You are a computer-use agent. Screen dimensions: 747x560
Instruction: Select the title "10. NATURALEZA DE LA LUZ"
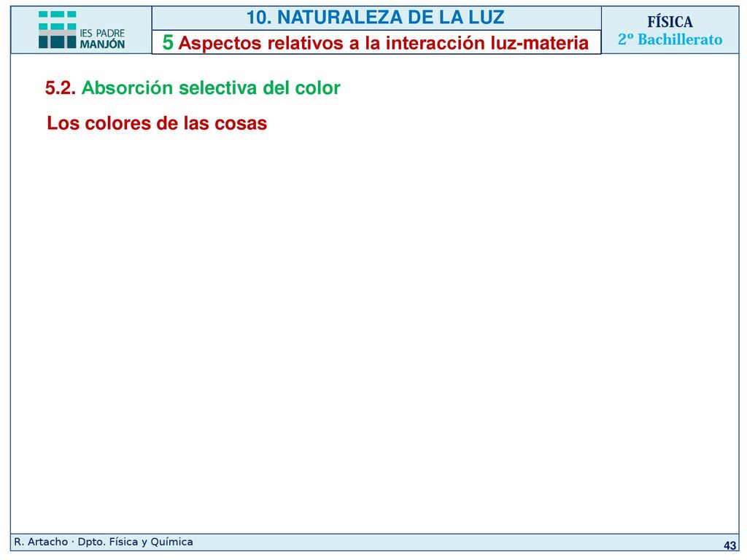point(376,17)
